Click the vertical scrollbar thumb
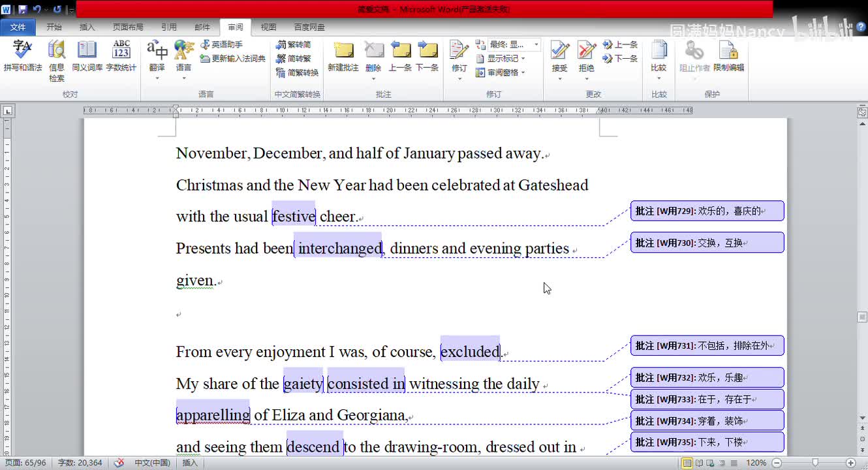868x470 pixels. (862, 317)
